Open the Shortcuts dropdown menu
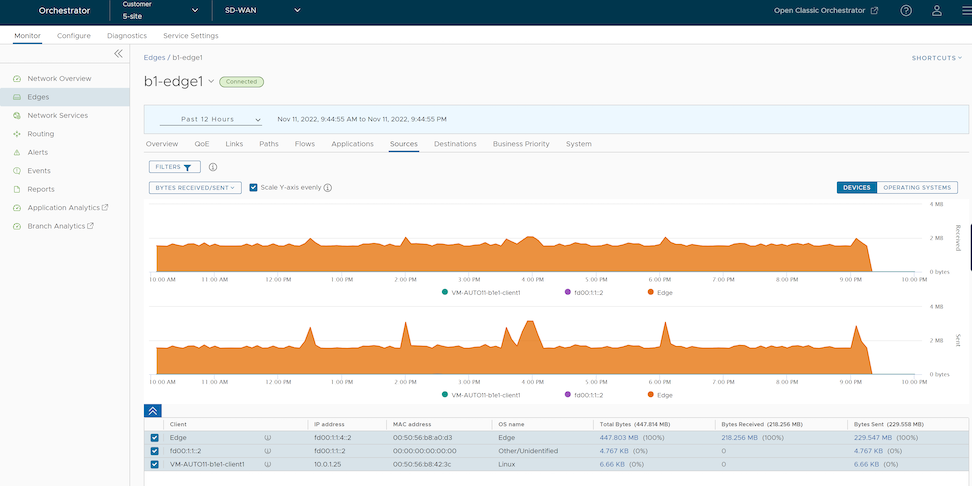Screen dimensions: 972x486 click(936, 58)
